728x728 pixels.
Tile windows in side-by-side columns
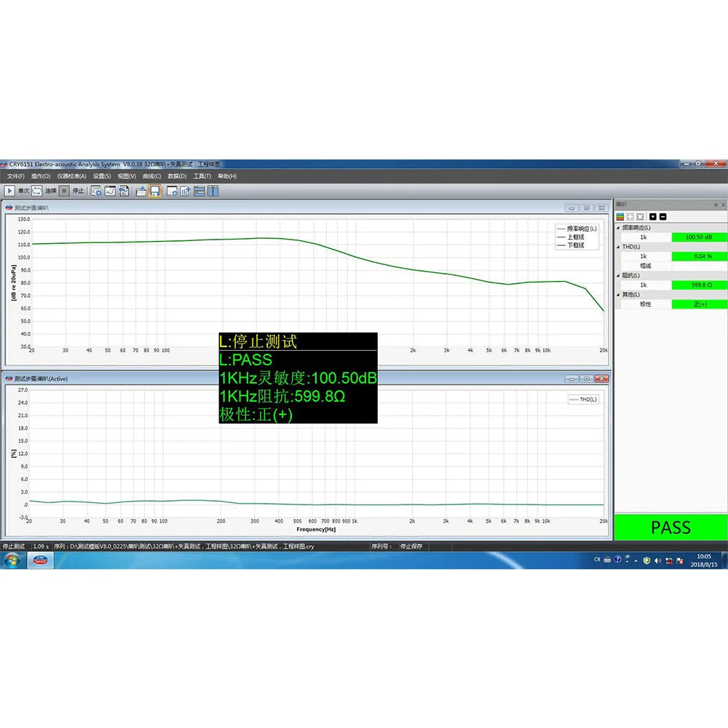click(213, 191)
